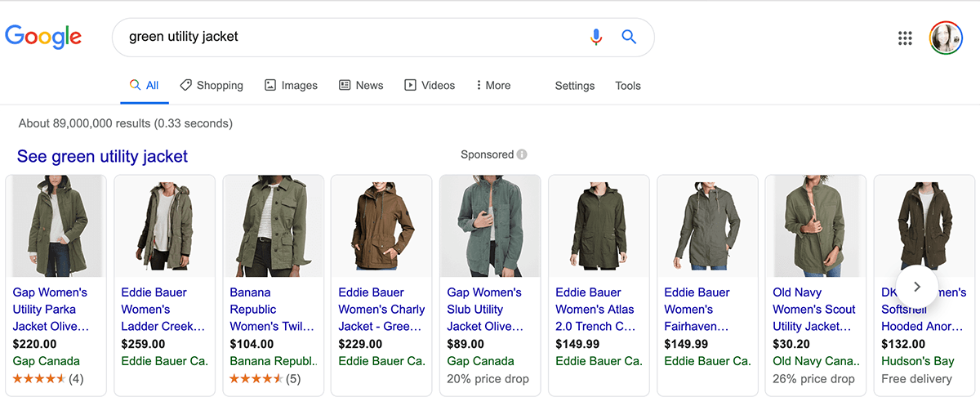Expand the More search options menu
The image size is (980, 406).
[x=493, y=85]
